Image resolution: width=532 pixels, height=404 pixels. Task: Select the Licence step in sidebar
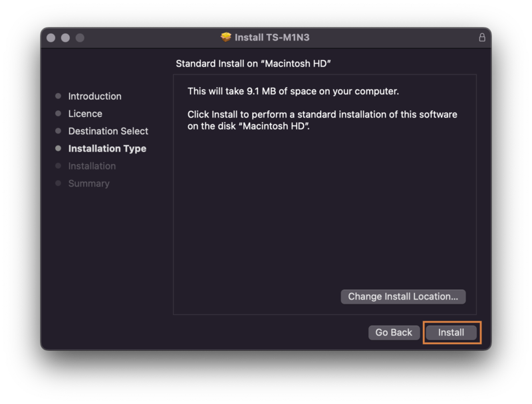(x=85, y=114)
